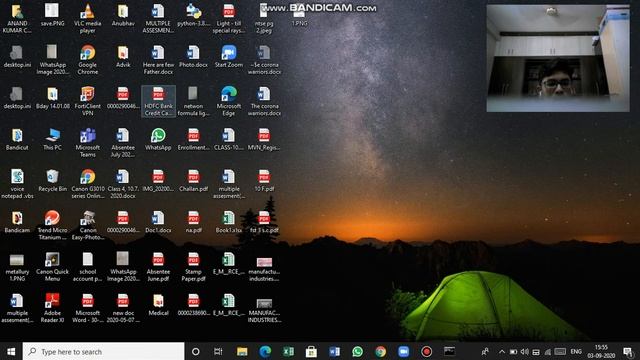The width and height of the screenshot is (640, 360).
Task: Click Bandicam recording icon in taskbar
Action: pyautogui.click(x=427, y=351)
